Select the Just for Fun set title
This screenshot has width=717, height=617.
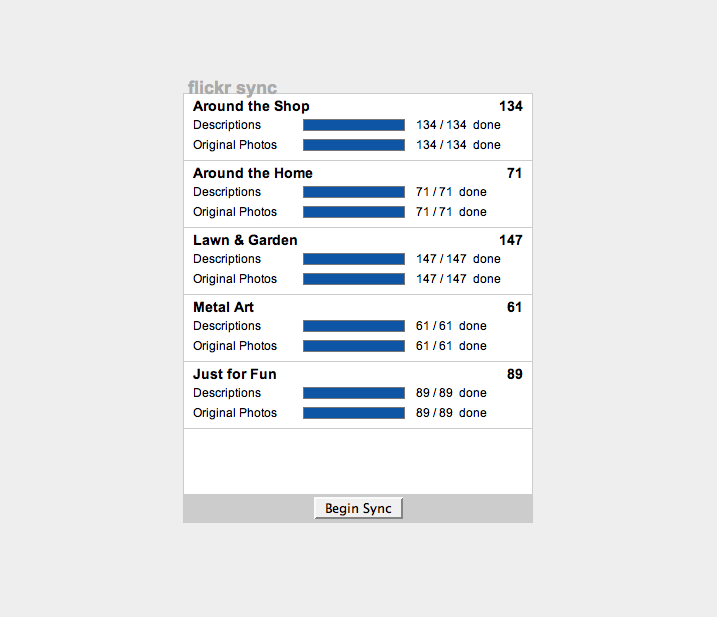pos(235,374)
